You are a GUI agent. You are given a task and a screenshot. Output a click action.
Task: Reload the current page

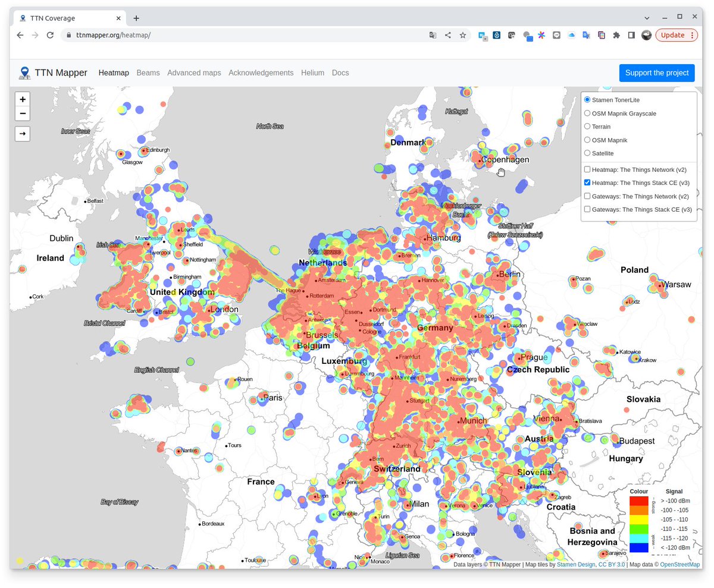point(51,35)
